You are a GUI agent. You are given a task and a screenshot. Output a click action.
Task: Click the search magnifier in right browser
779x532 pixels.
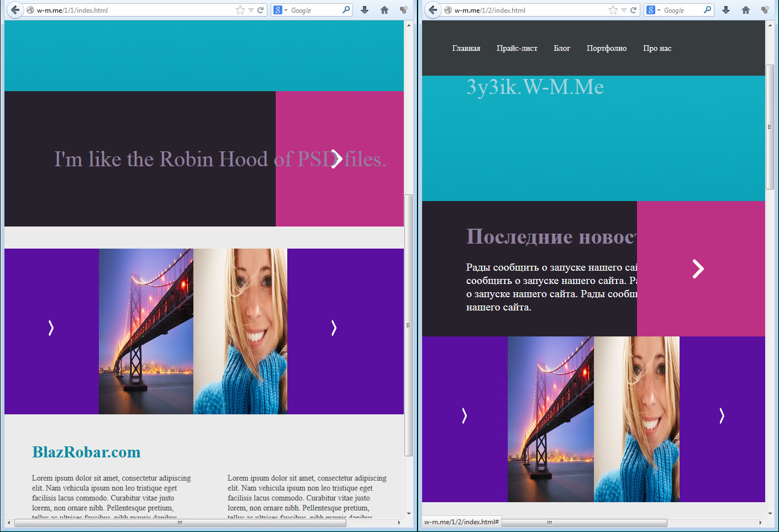point(707,10)
